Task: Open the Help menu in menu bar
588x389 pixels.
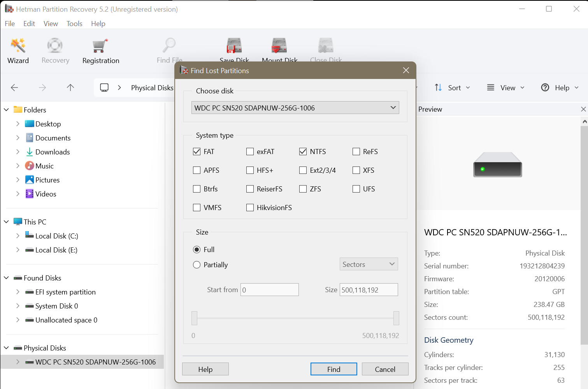Action: click(98, 24)
